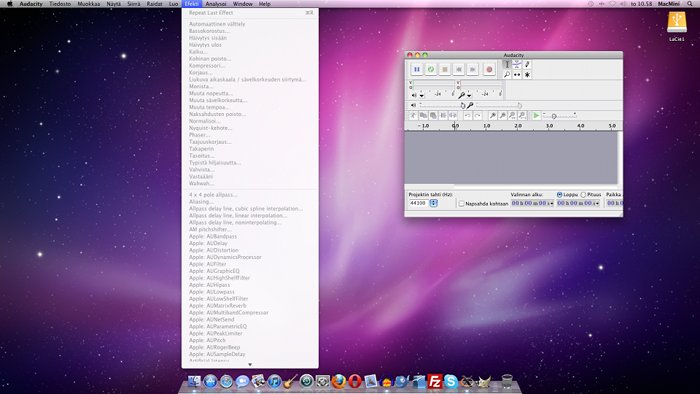Click the Cut (scissors) edit icon

pos(413,116)
